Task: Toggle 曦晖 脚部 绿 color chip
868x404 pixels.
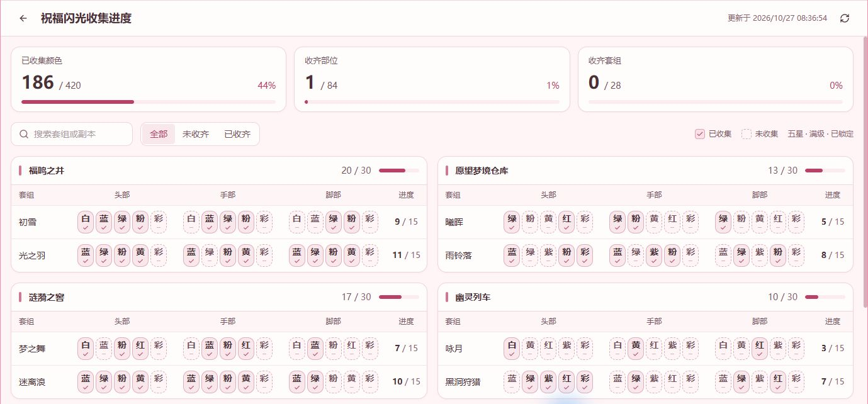Action: (723, 222)
